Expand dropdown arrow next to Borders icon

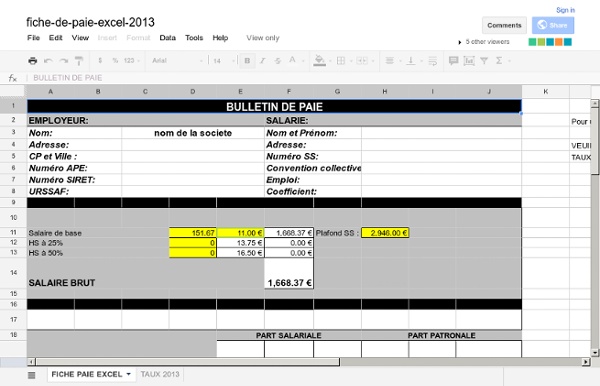[x=351, y=61]
